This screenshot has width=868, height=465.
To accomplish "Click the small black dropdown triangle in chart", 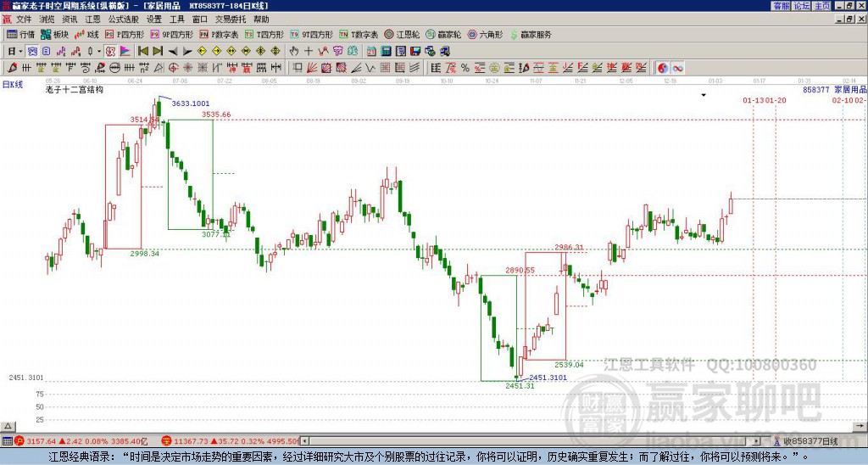I will coord(704,95).
